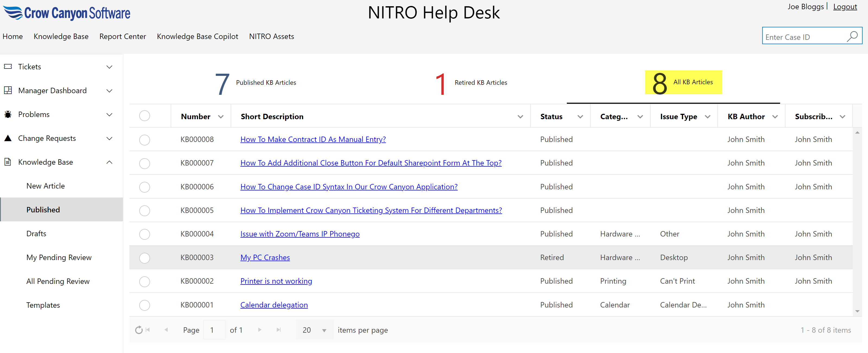Viewport: 868px width, 353px height.
Task: Click the Logout link
Action: point(845,7)
